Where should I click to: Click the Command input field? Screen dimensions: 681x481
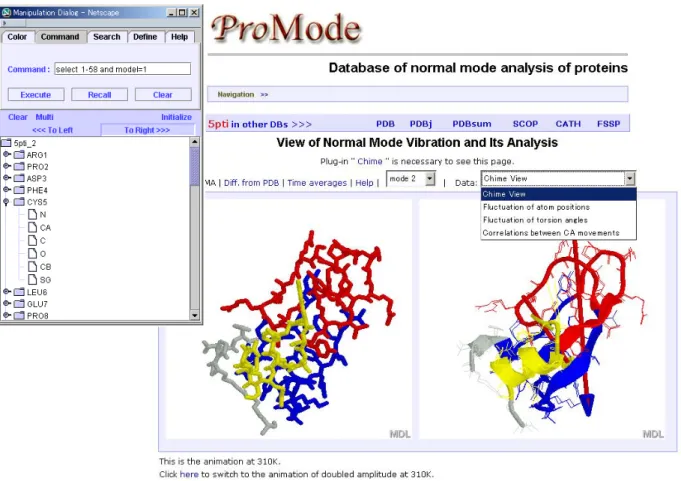(122, 69)
